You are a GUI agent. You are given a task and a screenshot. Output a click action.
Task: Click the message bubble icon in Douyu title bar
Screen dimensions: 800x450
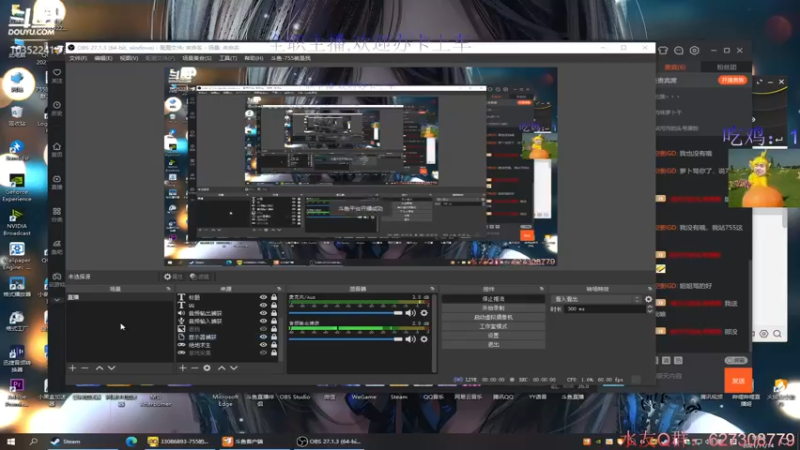pyautogui.click(x=679, y=51)
